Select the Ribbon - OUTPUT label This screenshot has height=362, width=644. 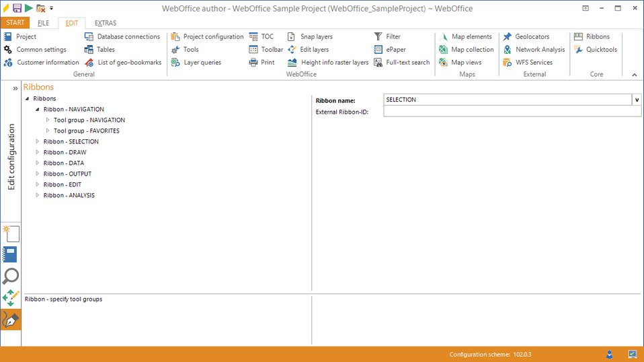coord(67,174)
